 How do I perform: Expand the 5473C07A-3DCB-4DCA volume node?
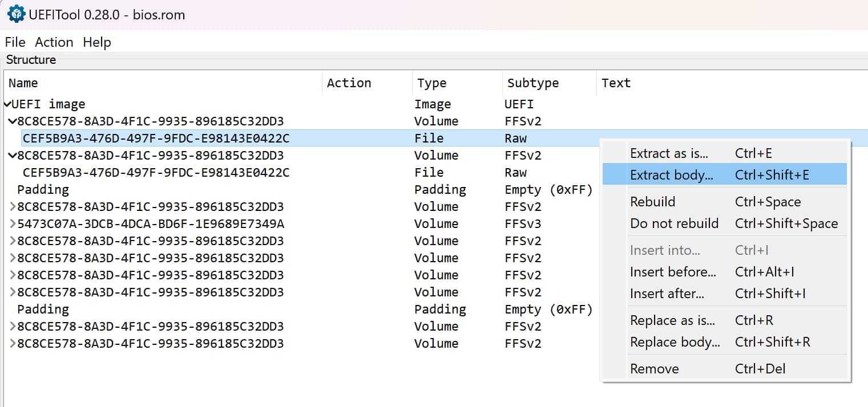[x=13, y=224]
